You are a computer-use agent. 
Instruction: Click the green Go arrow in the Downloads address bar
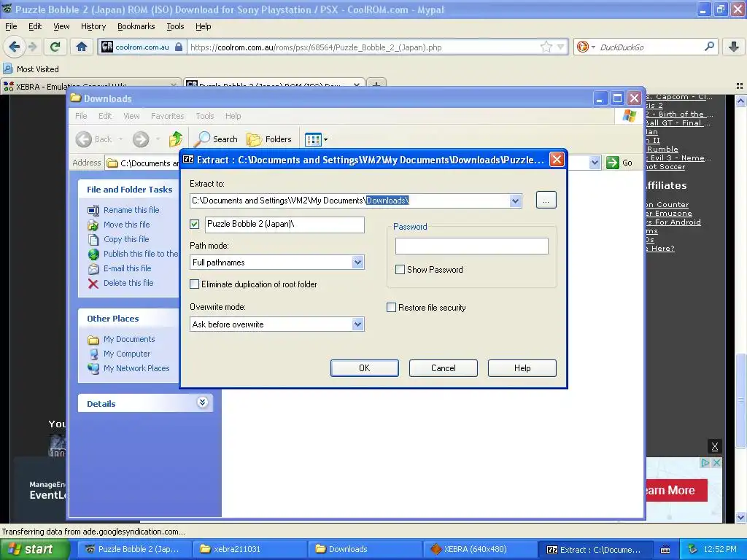(x=613, y=163)
